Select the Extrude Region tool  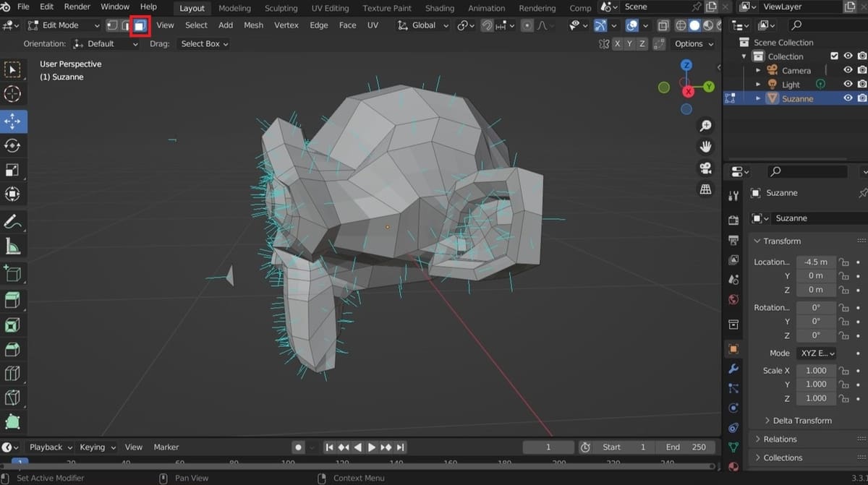[x=12, y=301]
